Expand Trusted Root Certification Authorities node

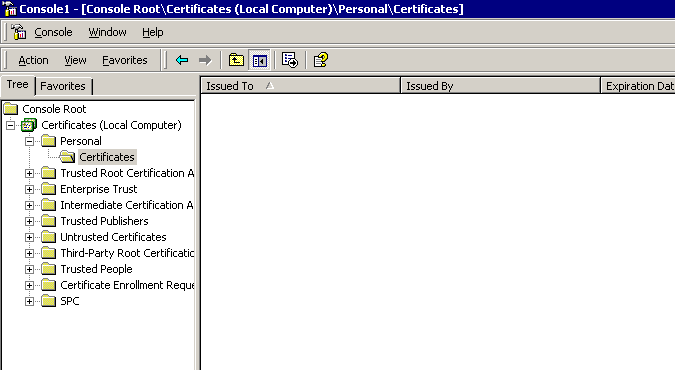[x=29, y=173]
